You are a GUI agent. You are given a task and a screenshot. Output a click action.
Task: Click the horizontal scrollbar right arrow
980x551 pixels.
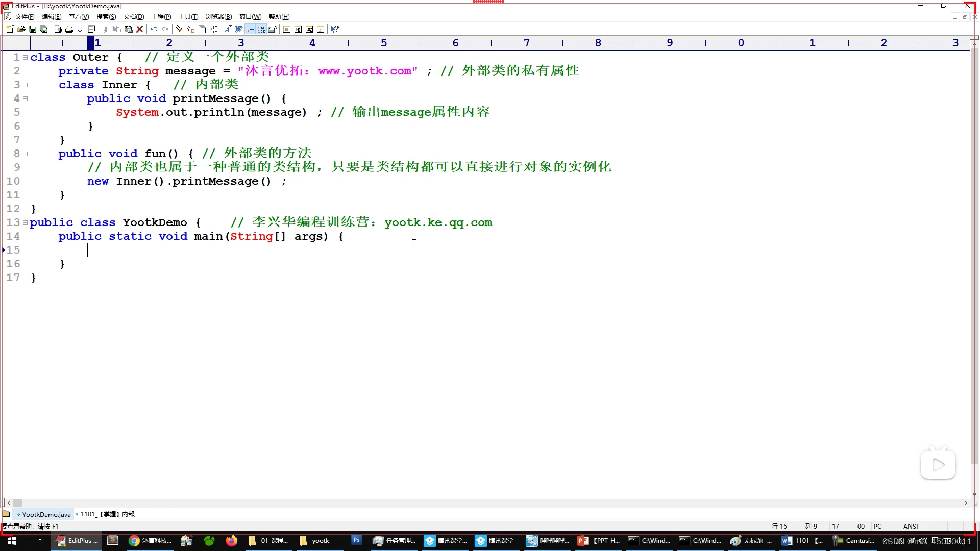click(966, 503)
